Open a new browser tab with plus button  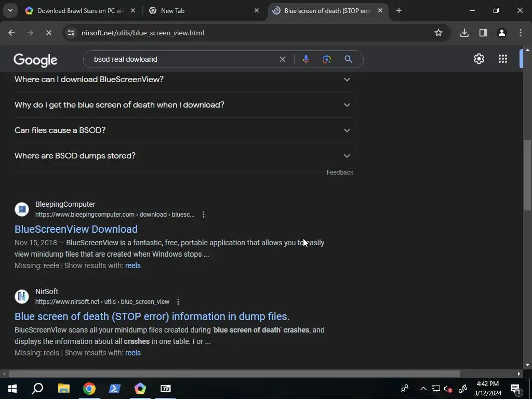pyautogui.click(x=399, y=10)
